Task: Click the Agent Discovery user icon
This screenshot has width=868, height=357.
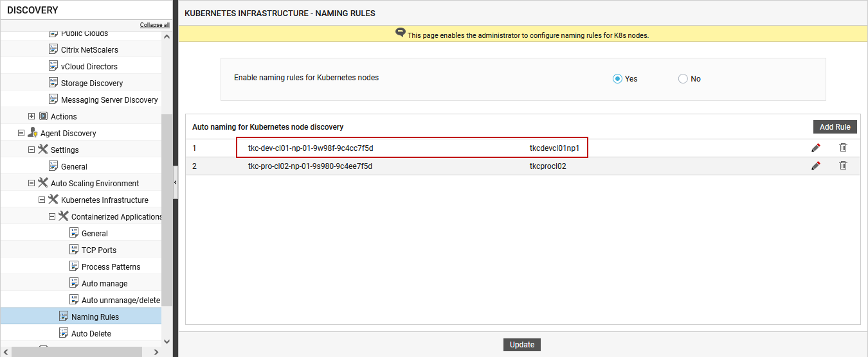Action: [33, 133]
